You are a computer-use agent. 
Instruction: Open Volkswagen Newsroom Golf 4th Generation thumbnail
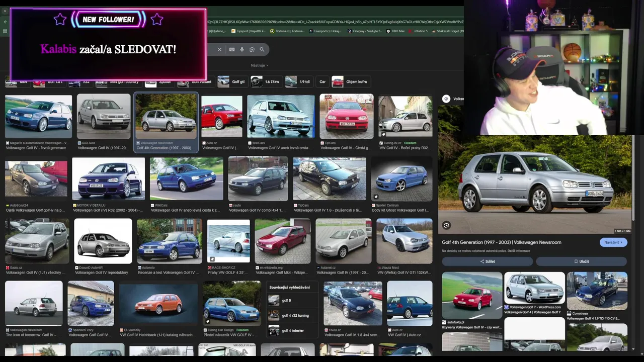coord(166,117)
